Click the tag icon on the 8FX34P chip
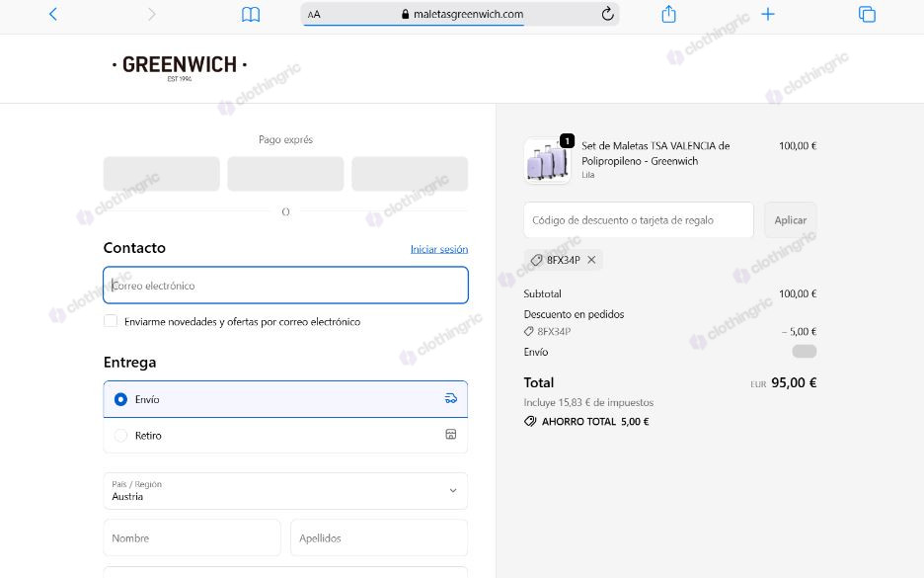 tap(536, 260)
